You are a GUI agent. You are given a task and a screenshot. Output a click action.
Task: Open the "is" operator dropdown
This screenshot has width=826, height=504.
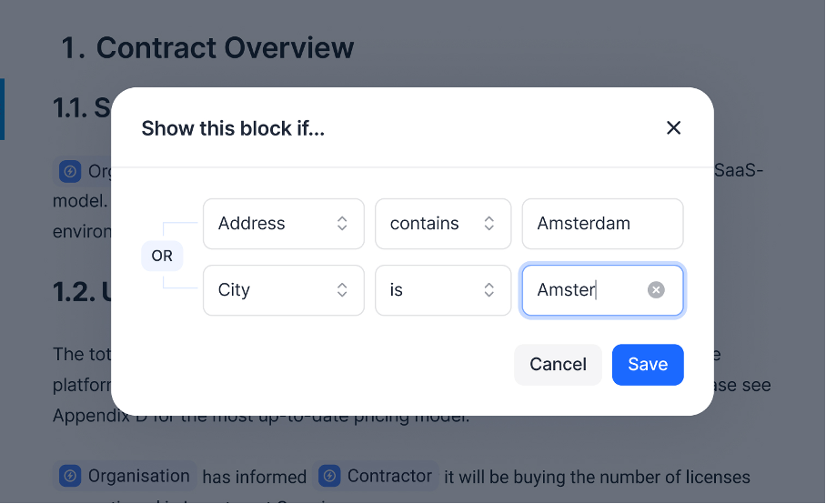tap(443, 290)
